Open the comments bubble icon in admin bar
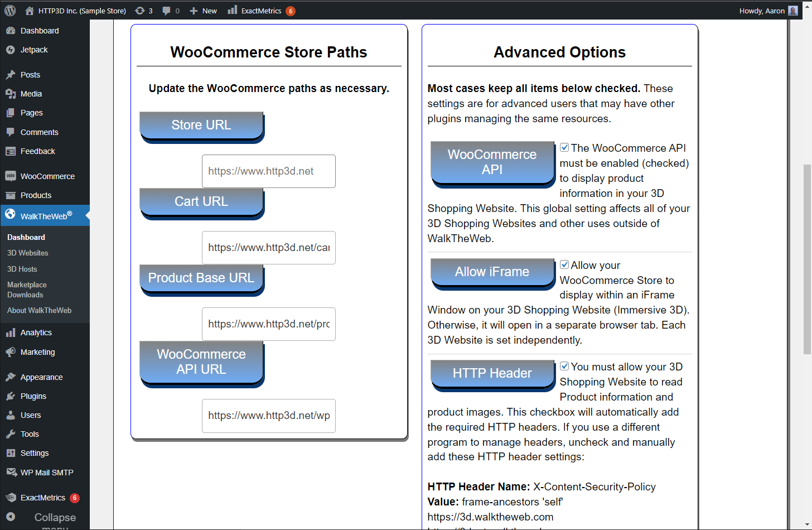The height and width of the screenshot is (530, 812). click(166, 11)
